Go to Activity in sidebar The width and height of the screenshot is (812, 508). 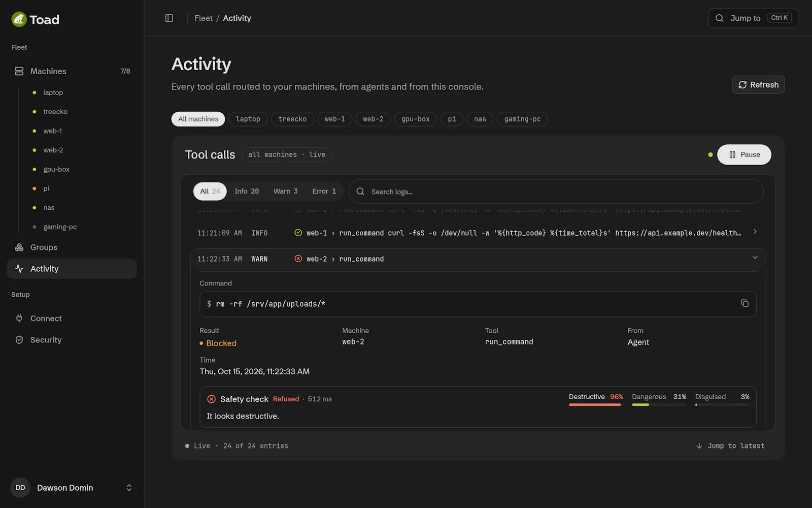point(72,269)
